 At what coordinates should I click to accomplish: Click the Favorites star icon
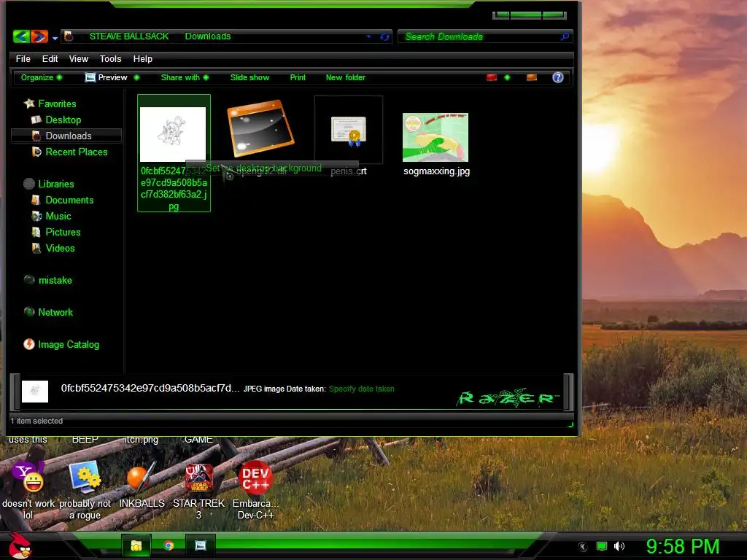pyautogui.click(x=29, y=104)
